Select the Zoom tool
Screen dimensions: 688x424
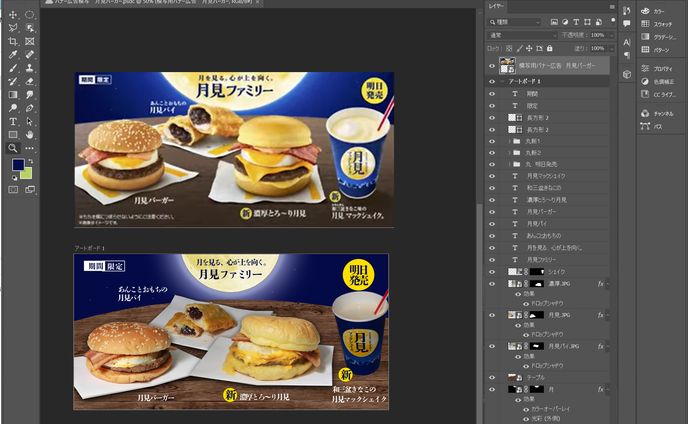[x=13, y=148]
